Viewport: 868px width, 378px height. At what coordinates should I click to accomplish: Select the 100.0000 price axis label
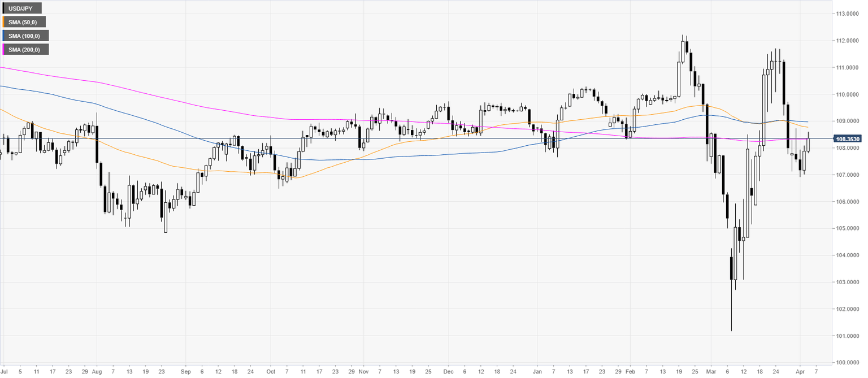[x=849, y=362]
